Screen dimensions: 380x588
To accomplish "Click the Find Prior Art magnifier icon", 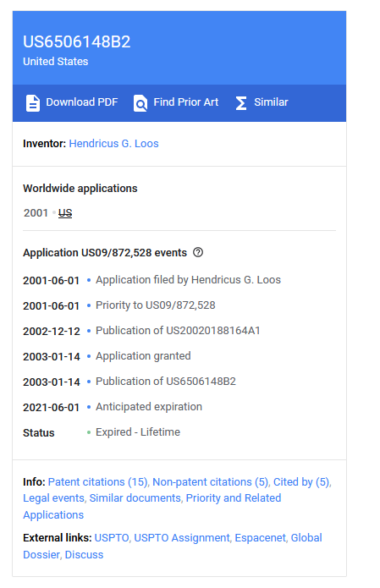I will coord(140,103).
